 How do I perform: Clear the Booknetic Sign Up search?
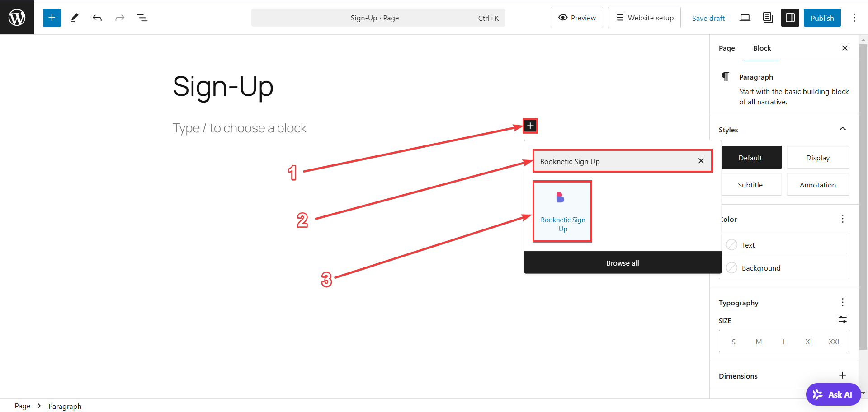click(701, 161)
